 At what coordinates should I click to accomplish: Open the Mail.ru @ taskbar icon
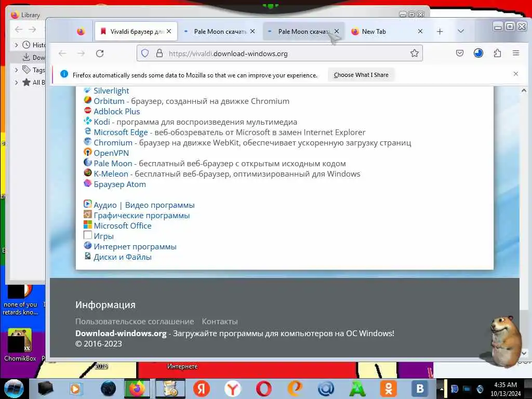(x=326, y=389)
